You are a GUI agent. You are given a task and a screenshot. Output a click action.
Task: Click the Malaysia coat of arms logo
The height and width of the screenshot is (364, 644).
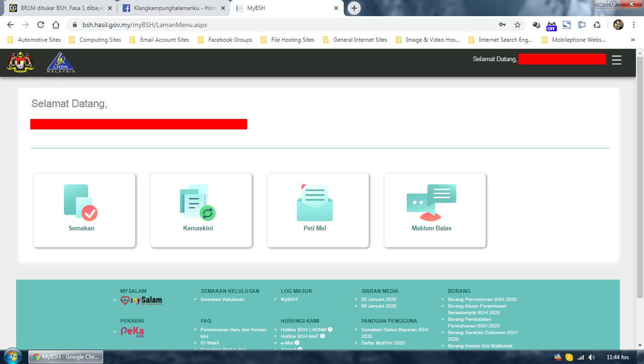point(21,62)
